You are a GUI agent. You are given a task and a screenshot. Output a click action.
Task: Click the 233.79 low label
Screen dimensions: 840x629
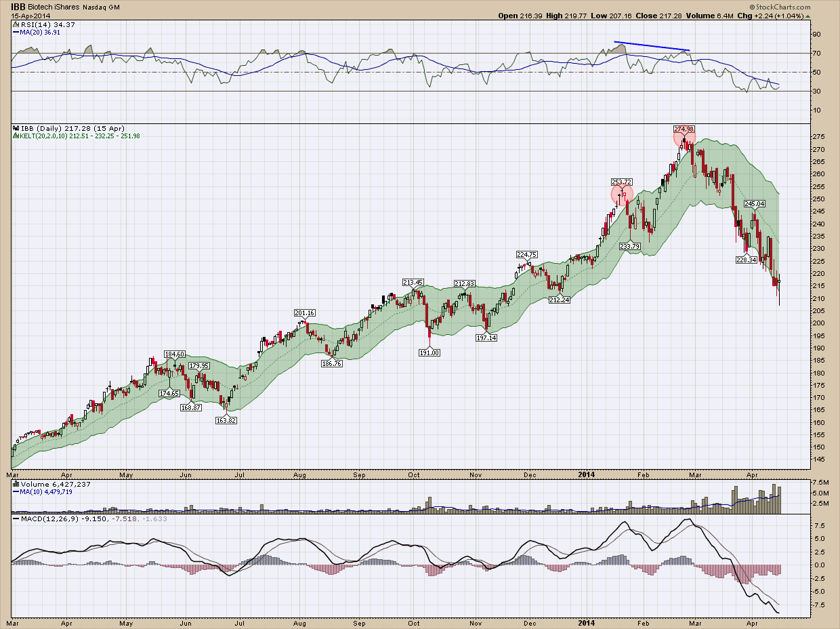tap(630, 246)
